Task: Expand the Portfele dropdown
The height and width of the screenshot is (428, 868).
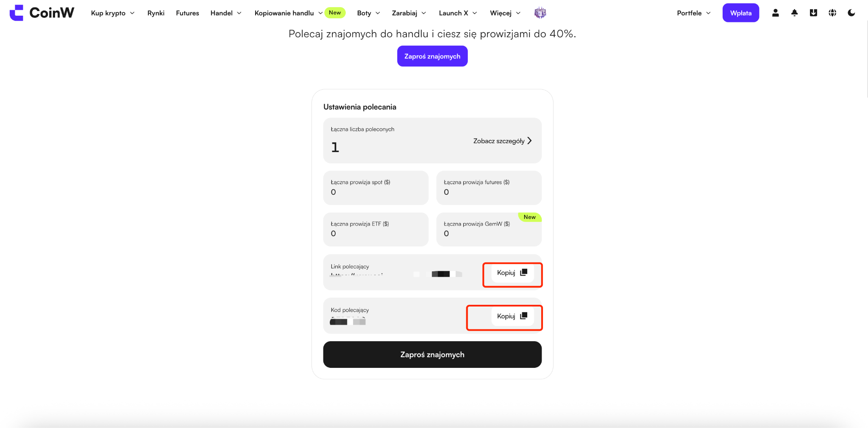Action: coord(694,13)
